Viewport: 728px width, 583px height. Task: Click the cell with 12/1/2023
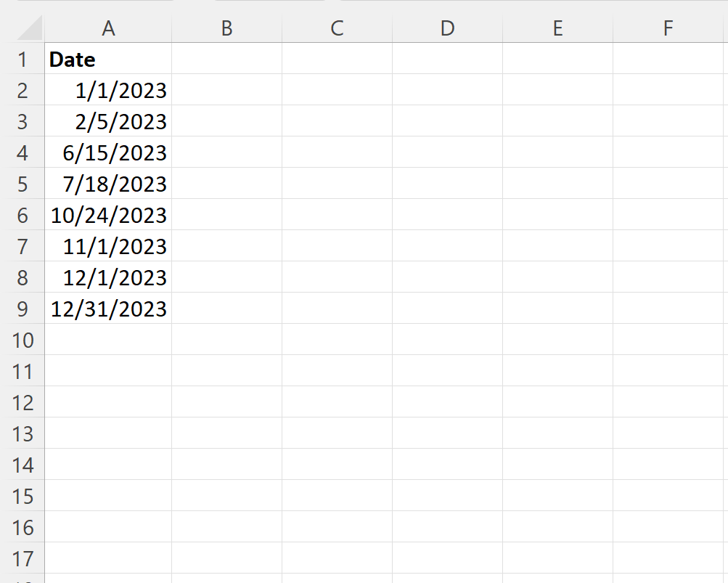[108, 277]
